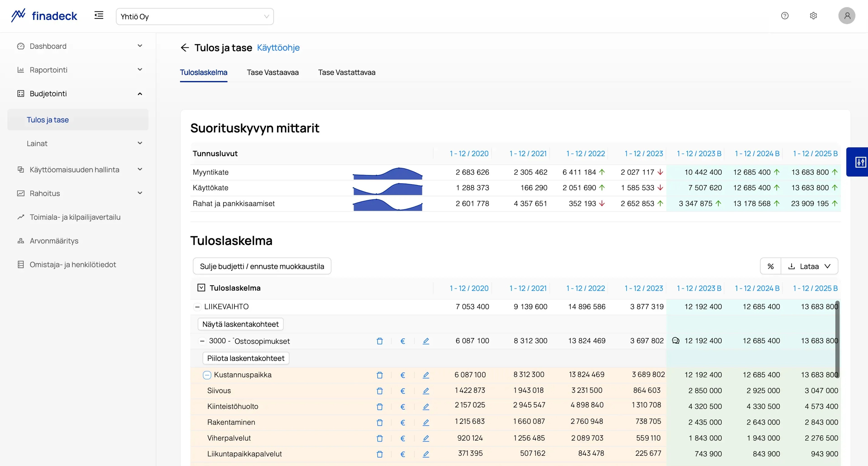Viewport: 868px width, 466px height.
Task: Click the back arrow beside Tulos ja tase
Action: [185, 48]
